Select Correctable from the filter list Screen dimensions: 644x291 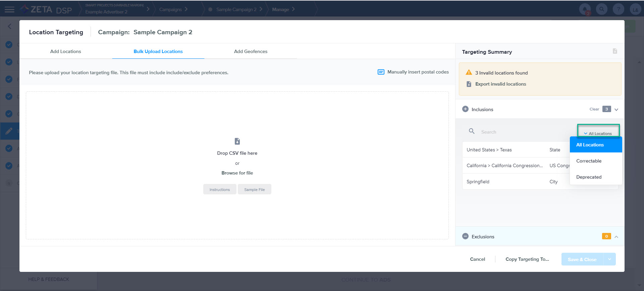(x=589, y=161)
